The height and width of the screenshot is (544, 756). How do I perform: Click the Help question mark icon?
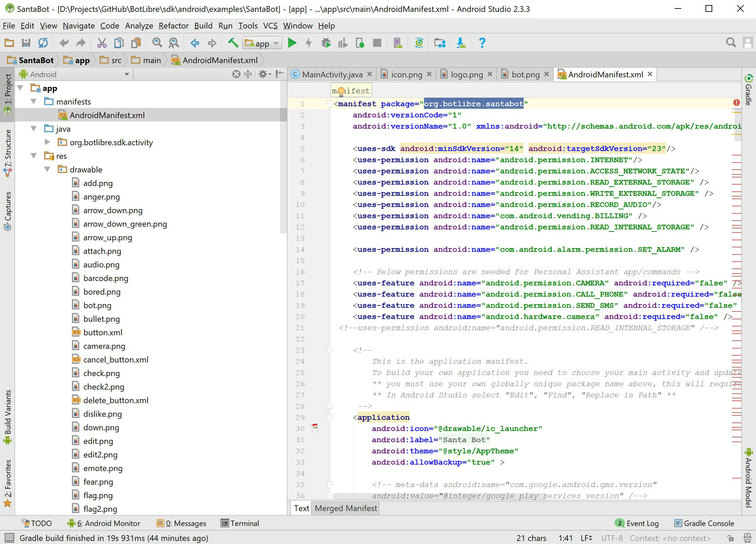482,43
